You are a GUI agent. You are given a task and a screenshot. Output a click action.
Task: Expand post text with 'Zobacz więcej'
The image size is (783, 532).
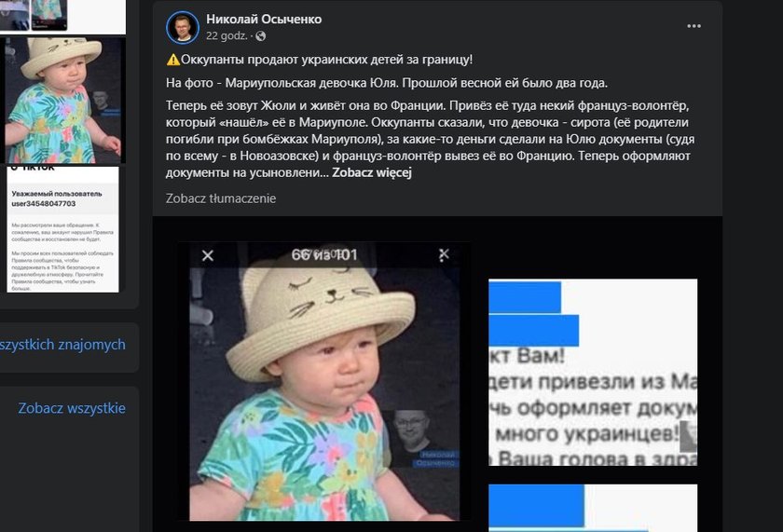pyautogui.click(x=372, y=172)
